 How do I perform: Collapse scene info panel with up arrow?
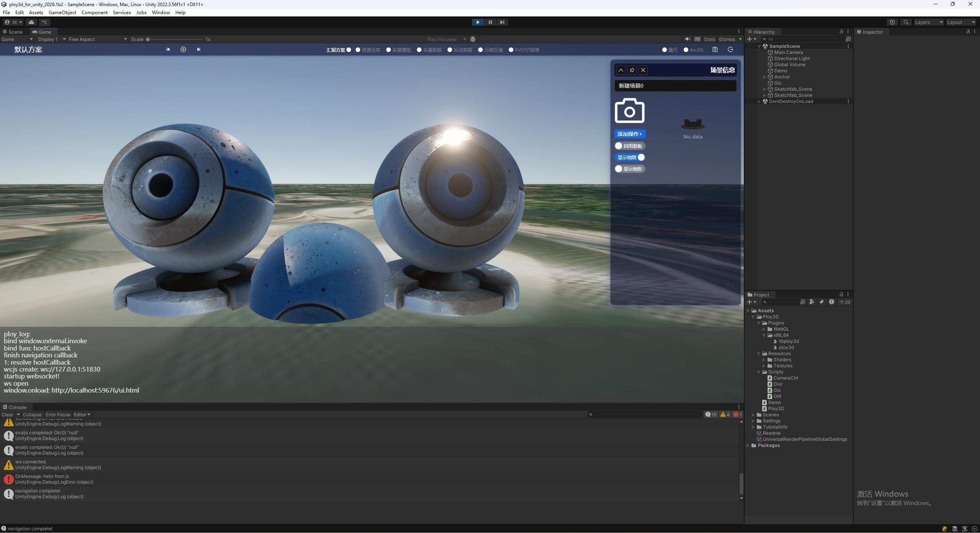click(621, 70)
